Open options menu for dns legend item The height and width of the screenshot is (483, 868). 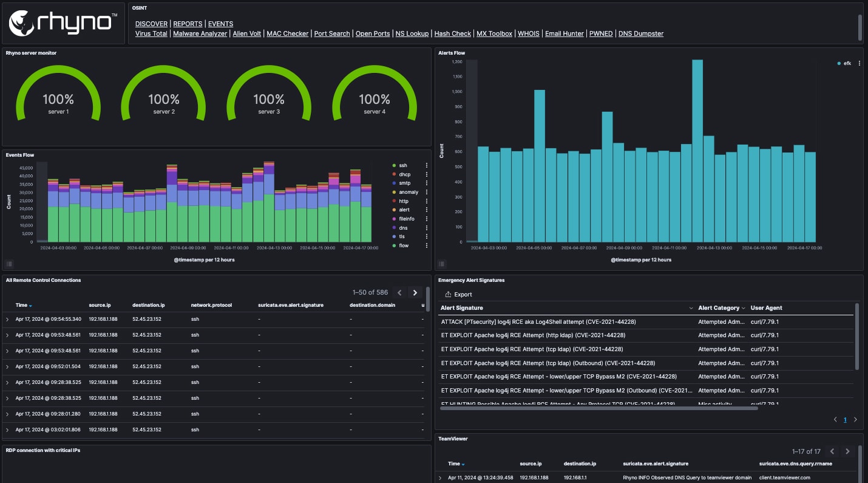426,228
